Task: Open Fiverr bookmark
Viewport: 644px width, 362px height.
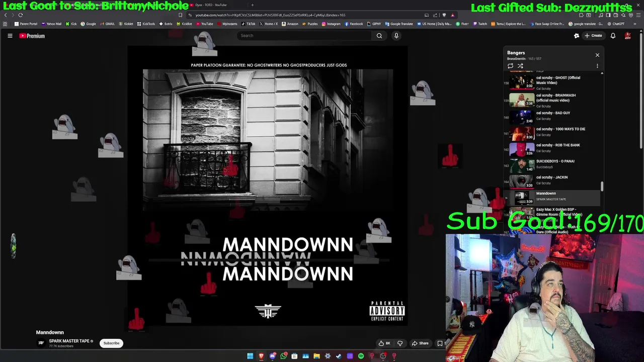Action: 462,24
